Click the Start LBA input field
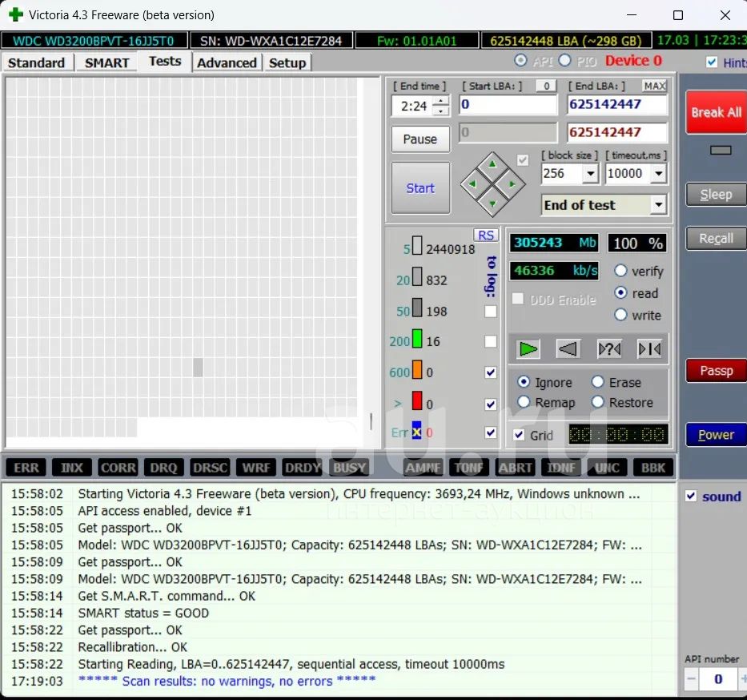The width and height of the screenshot is (747, 700). point(508,105)
